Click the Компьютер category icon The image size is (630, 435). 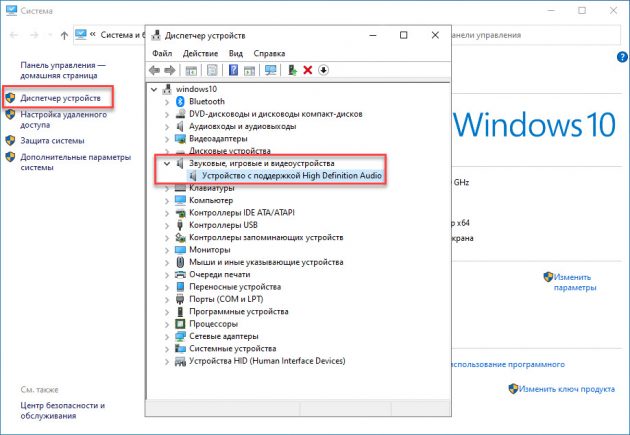pyautogui.click(x=180, y=200)
